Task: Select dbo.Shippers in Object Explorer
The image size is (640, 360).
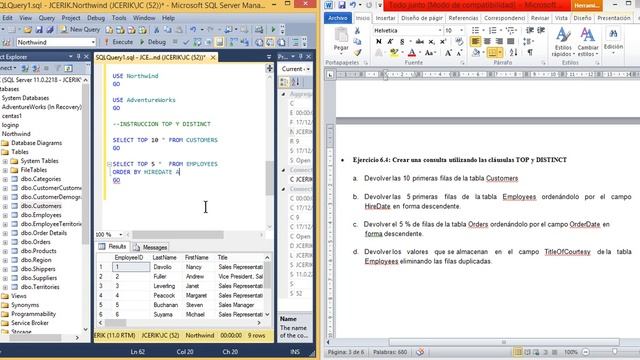Action: 38,269
